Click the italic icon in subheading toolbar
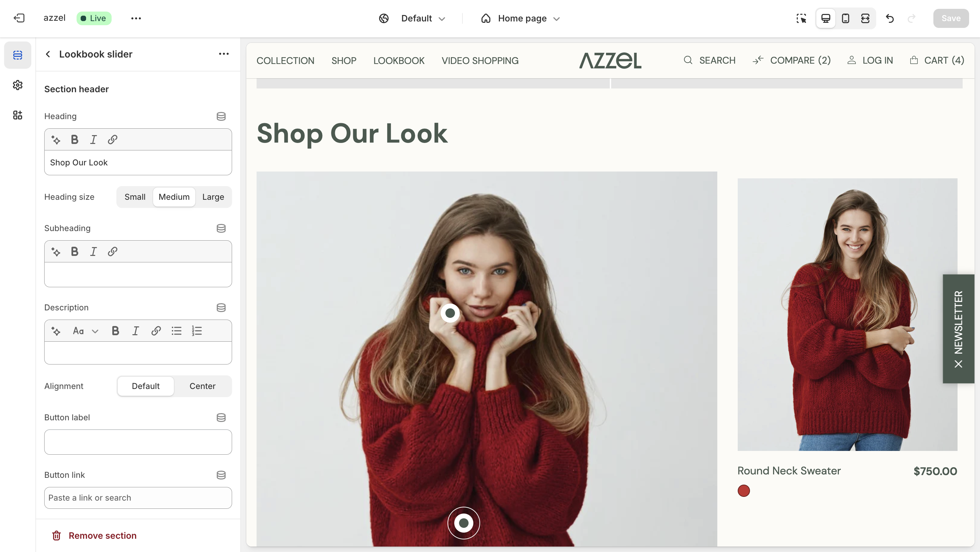The width and height of the screenshot is (980, 552). click(x=94, y=252)
